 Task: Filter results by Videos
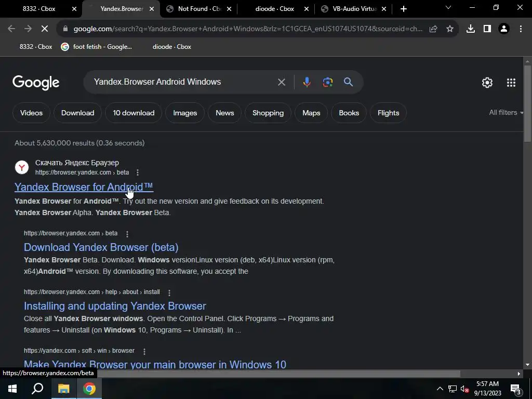tap(31, 113)
